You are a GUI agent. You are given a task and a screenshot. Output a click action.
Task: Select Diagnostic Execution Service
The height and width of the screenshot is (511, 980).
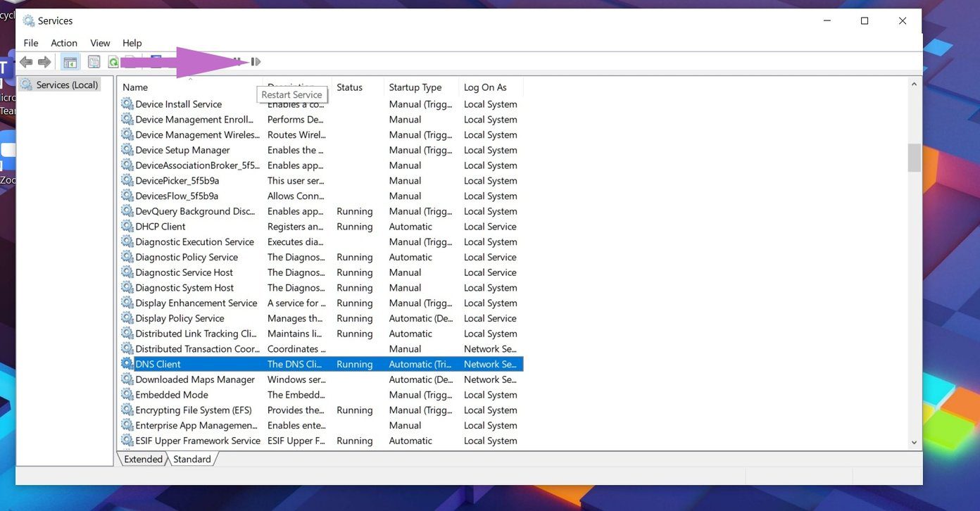pos(321,242)
